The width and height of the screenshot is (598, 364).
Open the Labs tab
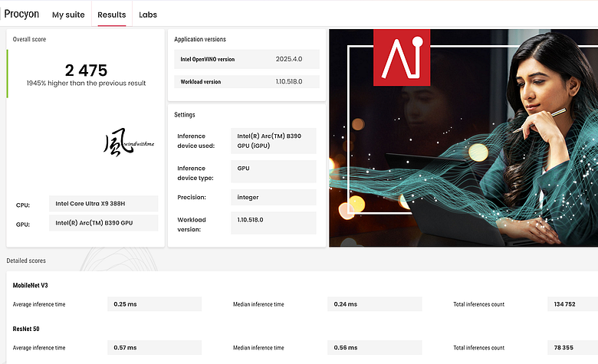148,15
